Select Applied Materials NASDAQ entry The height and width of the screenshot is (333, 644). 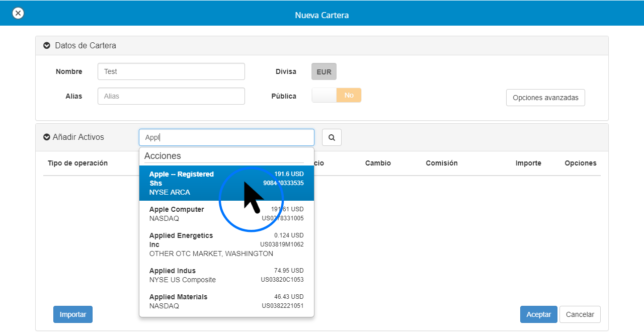point(226,301)
